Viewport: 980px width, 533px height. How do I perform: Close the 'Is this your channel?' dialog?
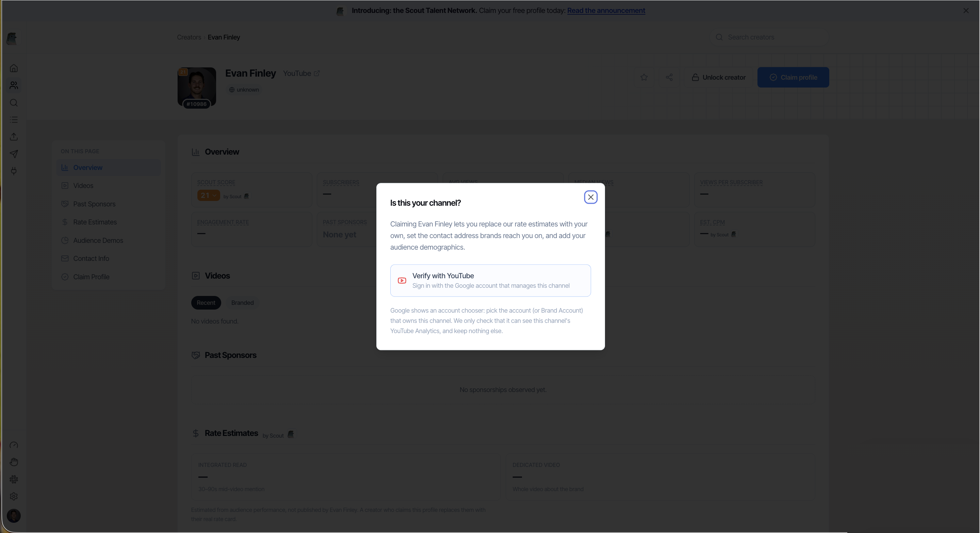point(590,197)
